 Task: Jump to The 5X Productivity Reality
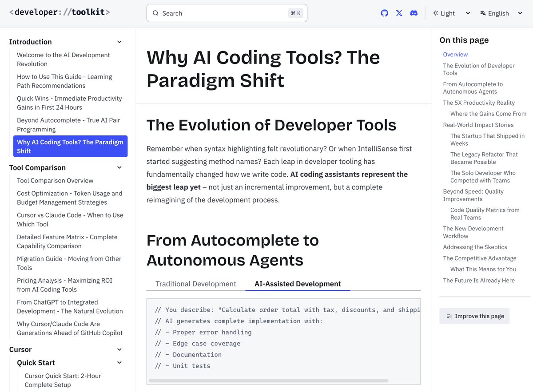tap(479, 103)
